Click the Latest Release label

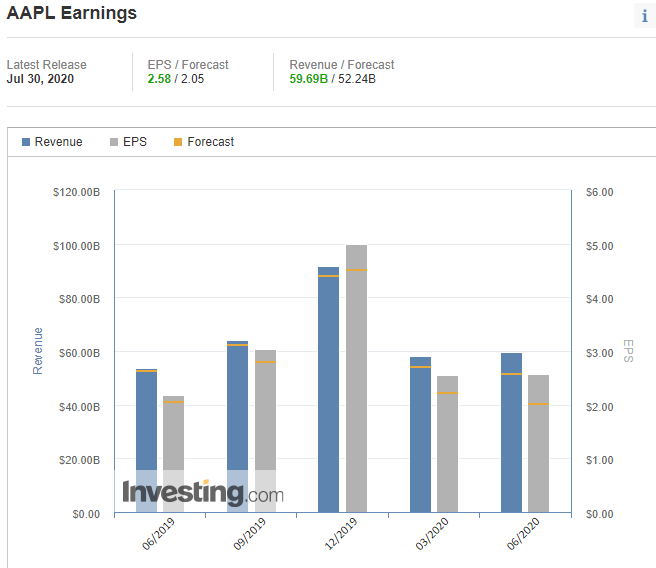pos(46,65)
